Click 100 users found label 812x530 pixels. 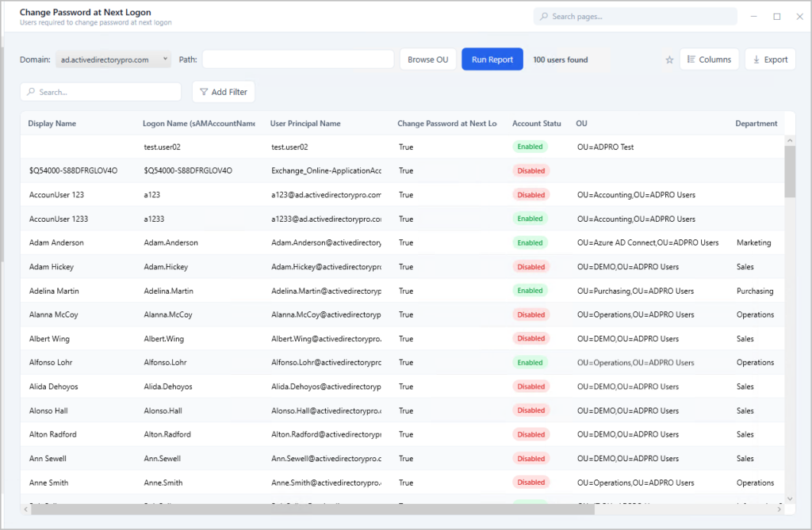point(561,60)
